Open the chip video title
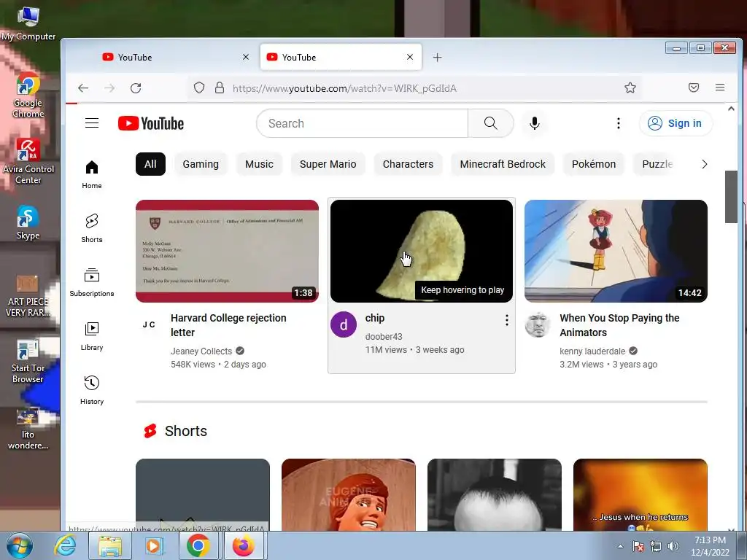Image resolution: width=747 pixels, height=560 pixels. pos(375,318)
